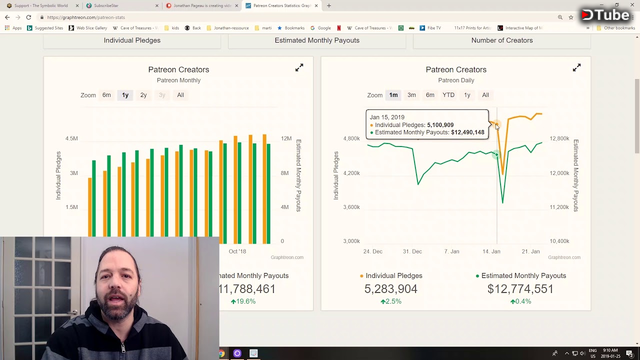Click the 5,283,904 pledges total
The height and width of the screenshot is (360, 640).
pos(391,289)
